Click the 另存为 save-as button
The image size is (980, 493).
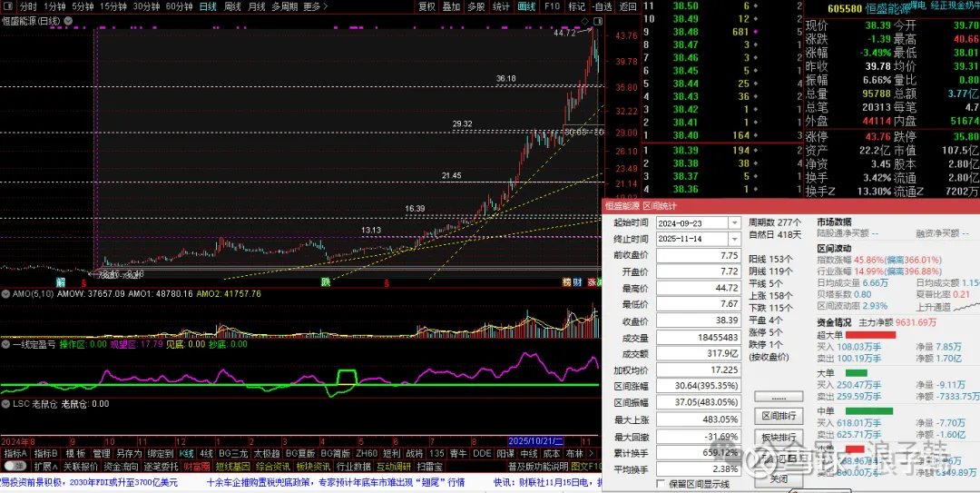[130, 454]
